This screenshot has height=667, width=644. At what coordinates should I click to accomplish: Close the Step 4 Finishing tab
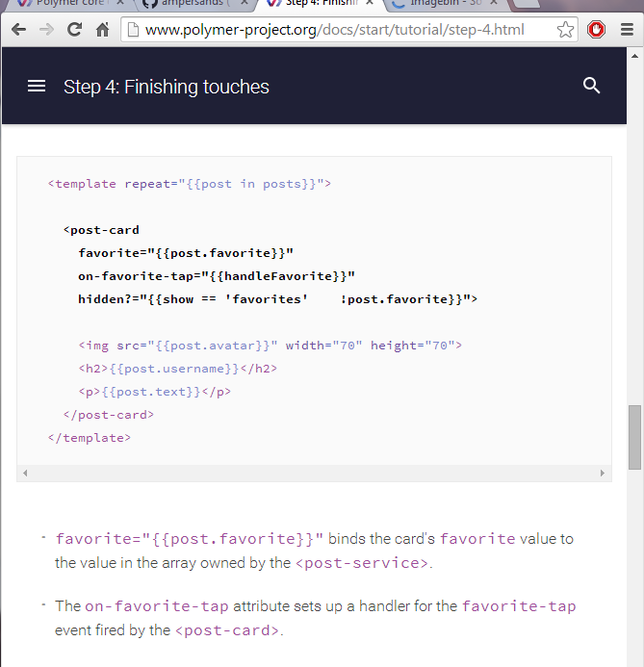click(x=370, y=3)
